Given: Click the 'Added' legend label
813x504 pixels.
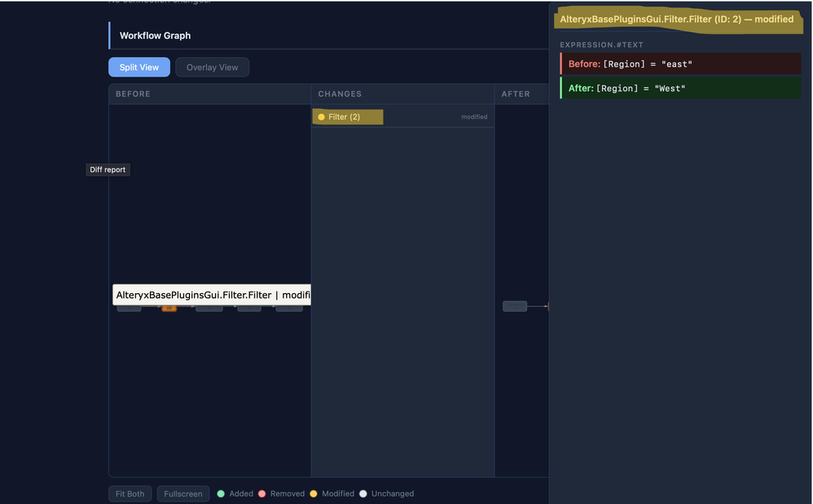Looking at the screenshot, I should 241,493.
